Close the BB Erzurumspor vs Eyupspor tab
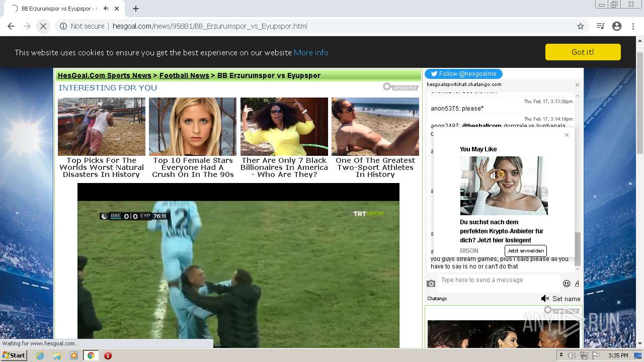Viewport: 644px width, 362px height. pyautogui.click(x=117, y=9)
